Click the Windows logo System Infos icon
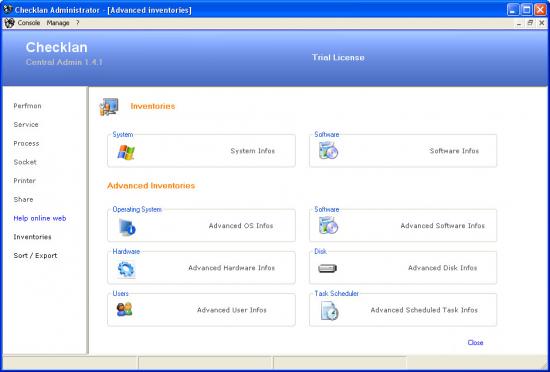This screenshot has width=550, height=372. pyautogui.click(x=126, y=153)
